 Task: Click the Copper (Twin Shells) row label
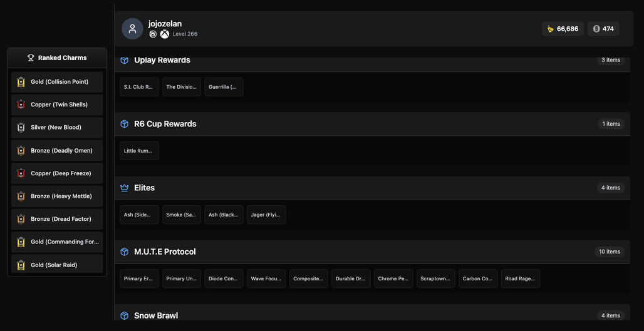coord(59,104)
